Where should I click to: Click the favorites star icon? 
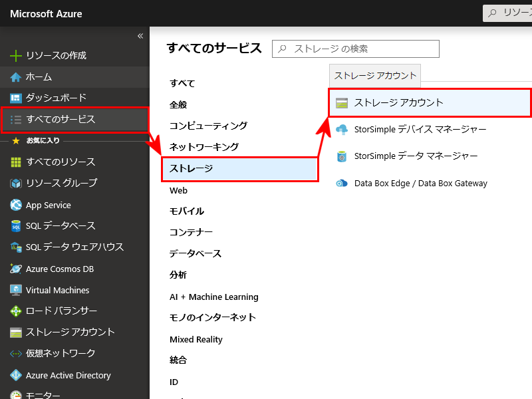pos(15,140)
